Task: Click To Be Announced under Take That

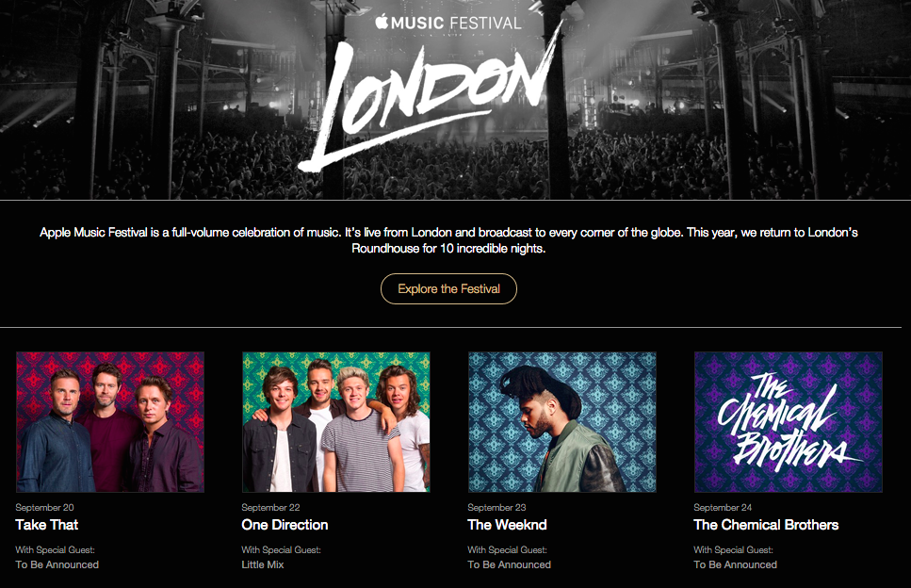Action: coord(57,564)
